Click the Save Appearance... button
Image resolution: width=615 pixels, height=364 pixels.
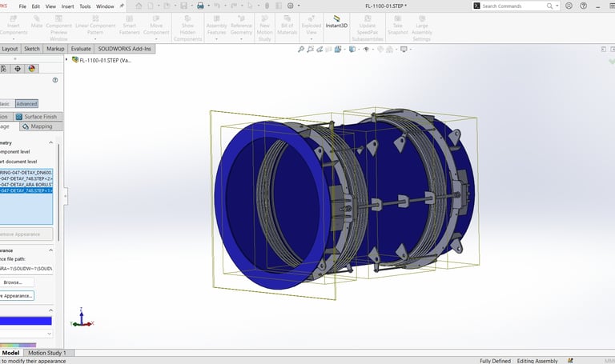coord(16,295)
